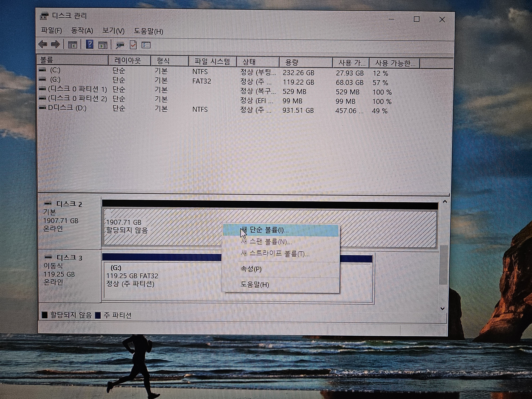Open the 파일(F) menu

tap(51, 31)
